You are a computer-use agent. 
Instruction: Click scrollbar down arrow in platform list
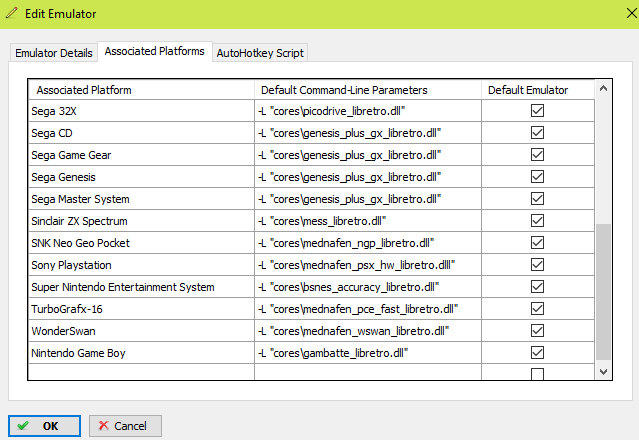click(x=603, y=371)
